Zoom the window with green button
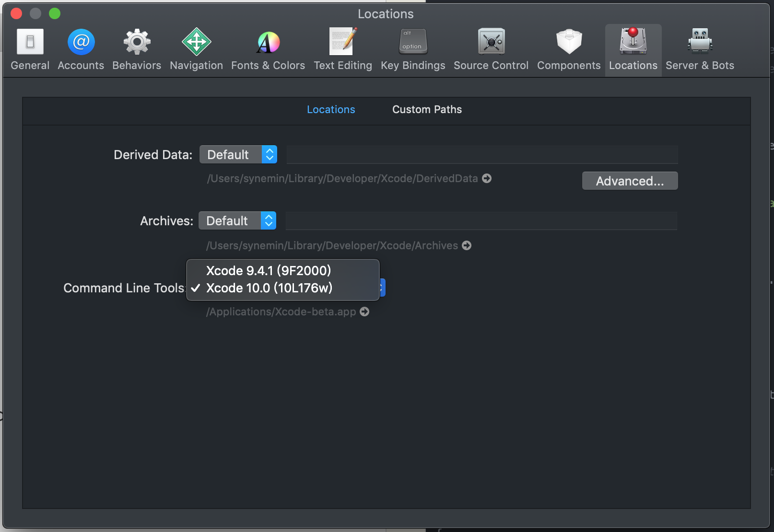 point(55,13)
